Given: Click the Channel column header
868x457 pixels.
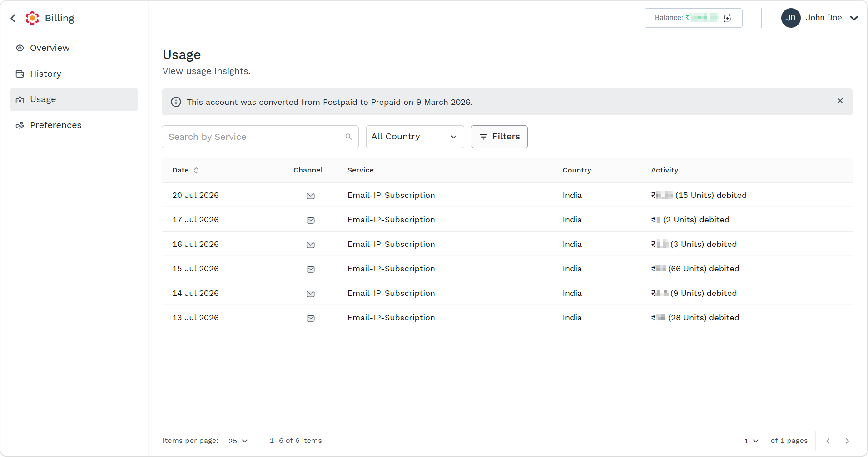Looking at the screenshot, I should (x=308, y=170).
